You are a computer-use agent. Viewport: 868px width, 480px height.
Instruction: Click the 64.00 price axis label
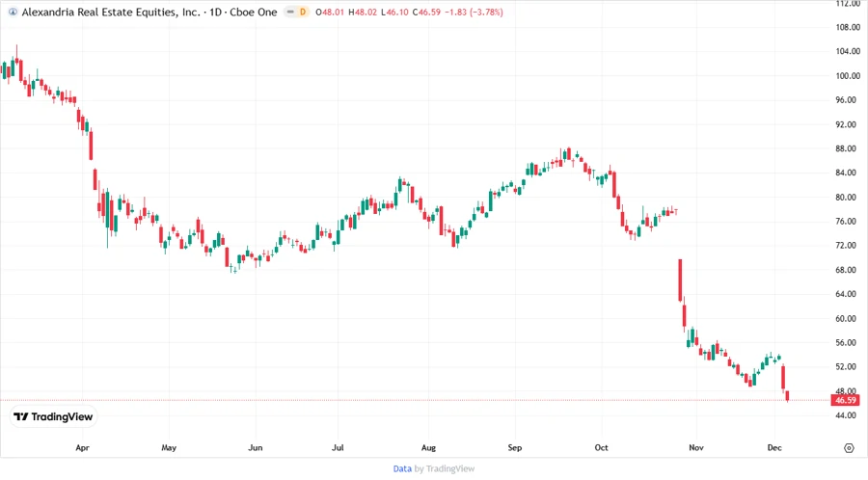(x=846, y=294)
